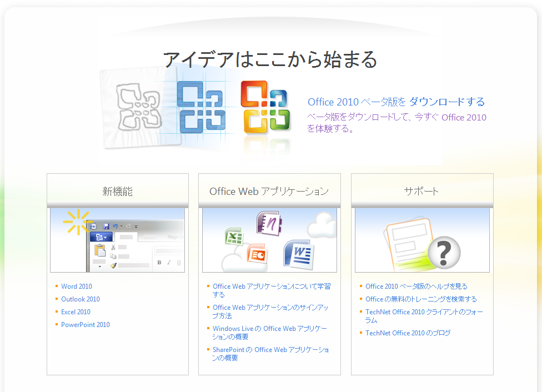The image size is (542, 392).
Task: Click the アイデアはここから始まる headline
Action: (270, 59)
